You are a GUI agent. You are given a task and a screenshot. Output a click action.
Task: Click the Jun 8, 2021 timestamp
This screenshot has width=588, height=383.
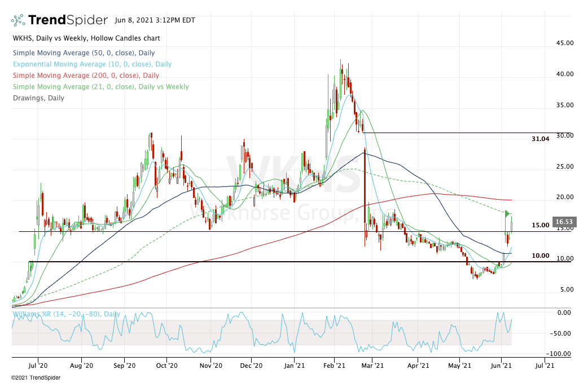tap(154, 20)
